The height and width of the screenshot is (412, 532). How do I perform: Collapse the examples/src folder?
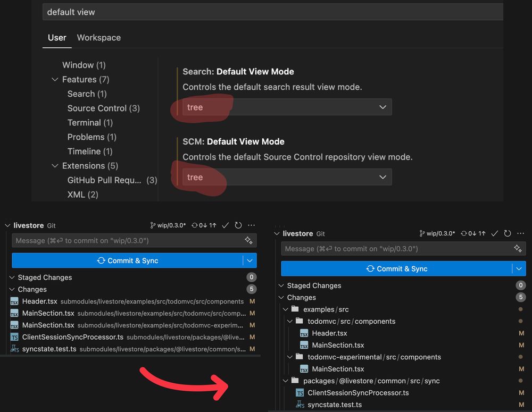286,309
